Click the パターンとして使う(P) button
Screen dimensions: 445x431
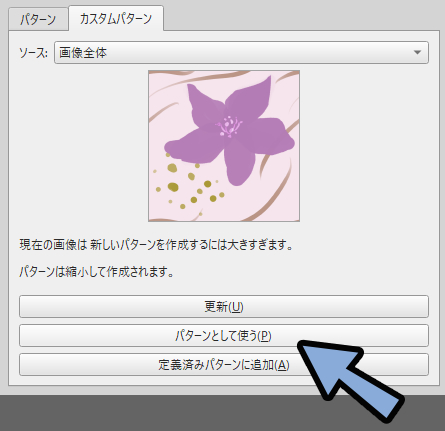point(224,335)
